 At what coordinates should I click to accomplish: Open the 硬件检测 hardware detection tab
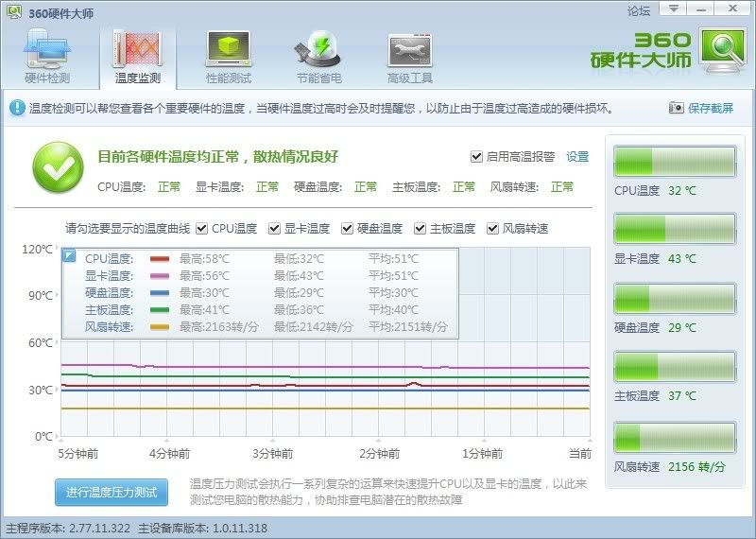(47, 57)
